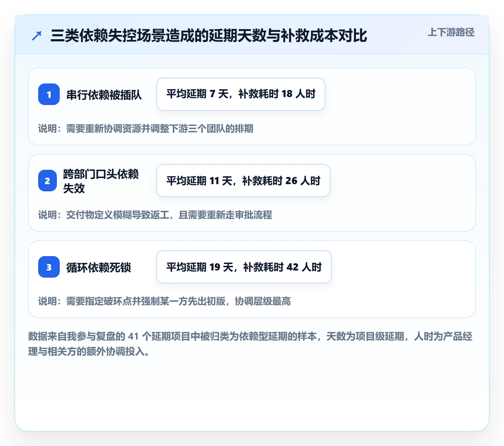The image size is (504, 446).
Task: Select the scenario name 串行依赖被插队
Action: tap(104, 95)
